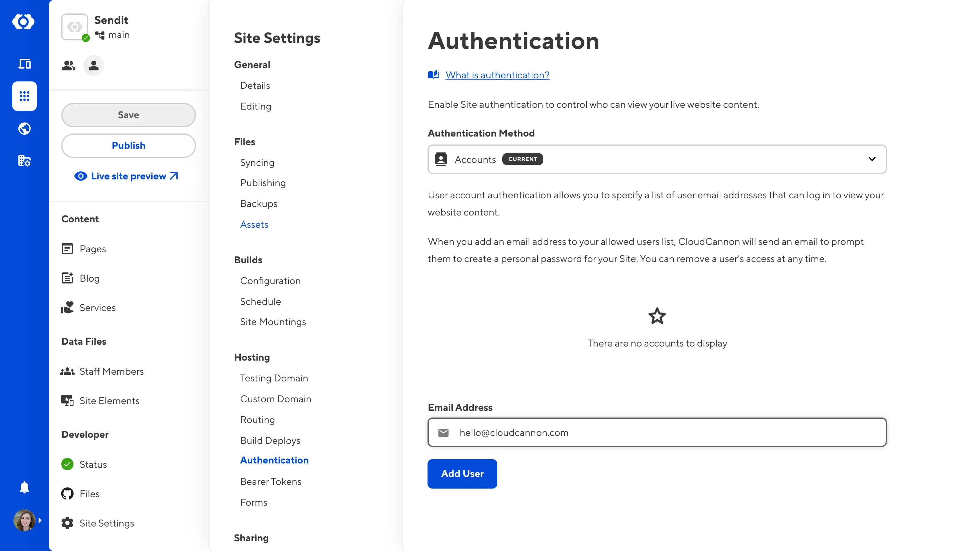980x551 pixels.
Task: Expand the Authentication Method dropdown
Action: [657, 159]
